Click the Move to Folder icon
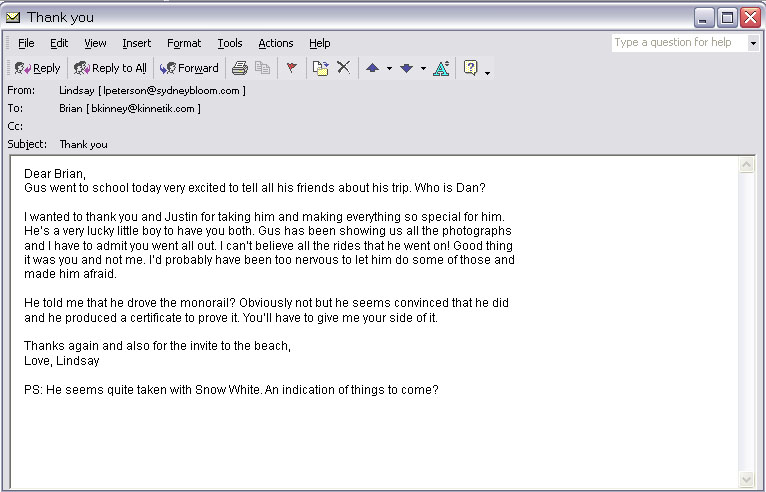Image resolution: width=766 pixels, height=492 pixels. click(320, 68)
